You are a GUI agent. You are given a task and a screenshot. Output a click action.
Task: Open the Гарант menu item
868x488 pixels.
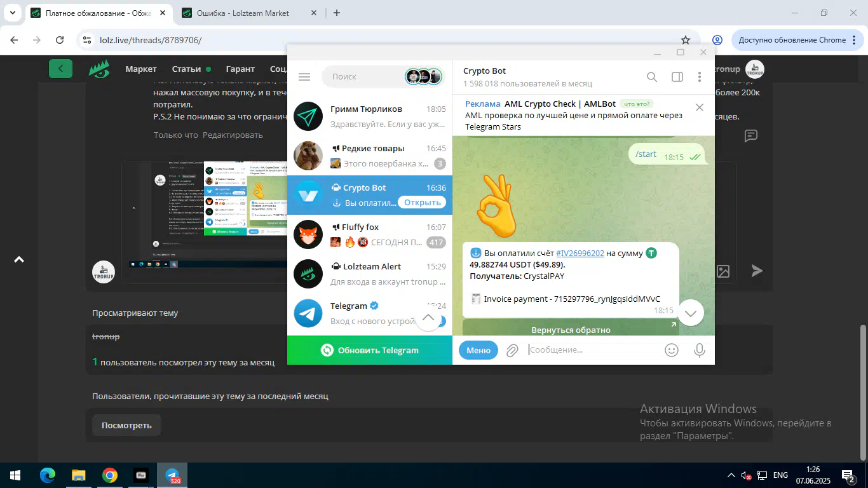pos(240,69)
